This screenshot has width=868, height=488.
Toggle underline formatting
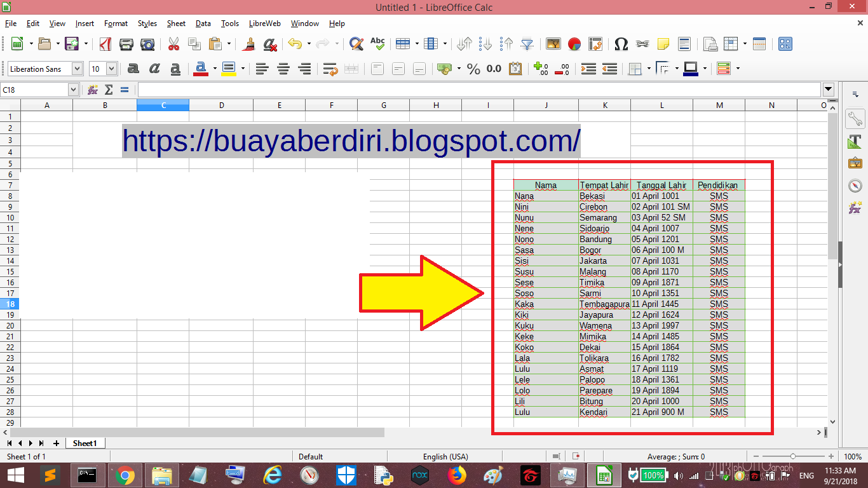[x=175, y=68]
